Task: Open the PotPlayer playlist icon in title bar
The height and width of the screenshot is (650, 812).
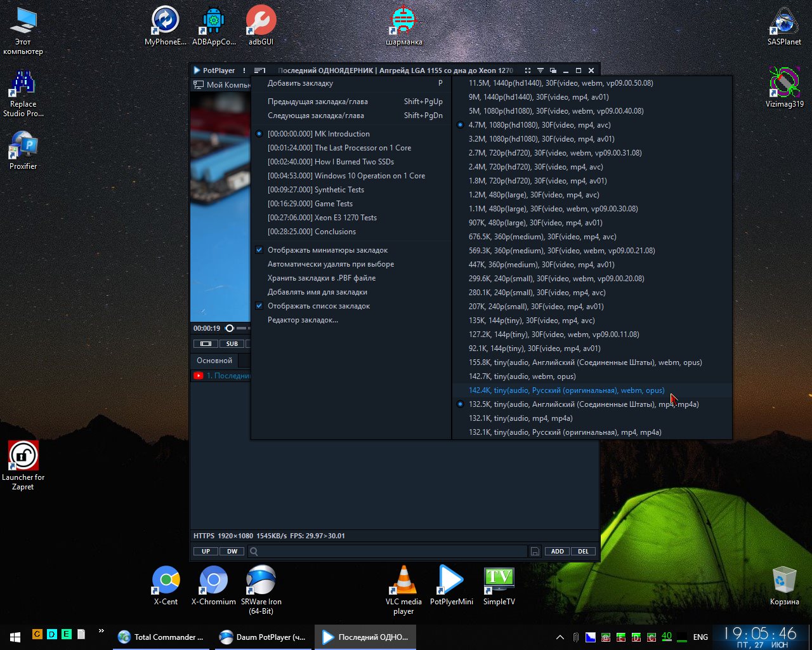Action: point(259,70)
